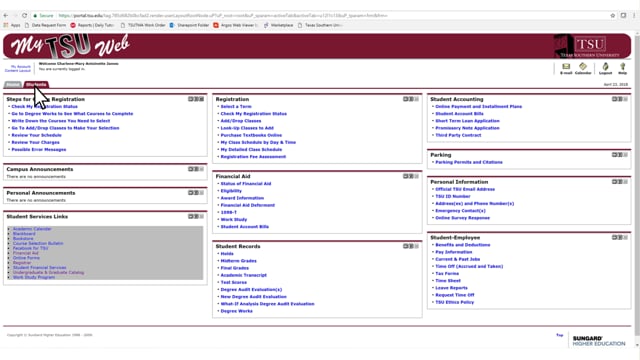Open Add/Drop Classes under Registration

[241, 121]
